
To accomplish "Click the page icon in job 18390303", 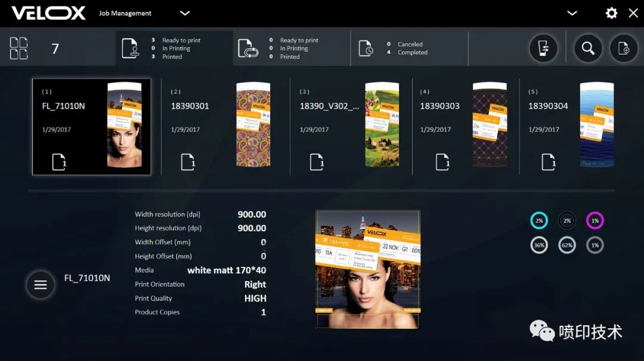I will pyautogui.click(x=442, y=162).
